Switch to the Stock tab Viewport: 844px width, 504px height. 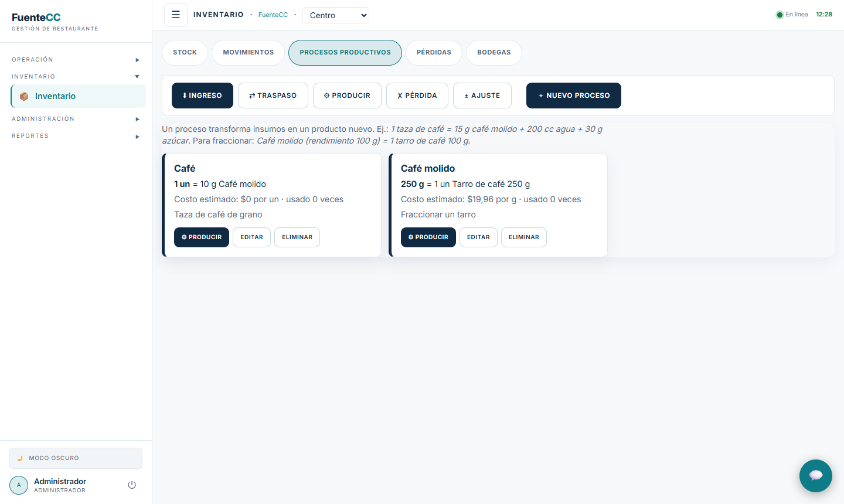[185, 53]
